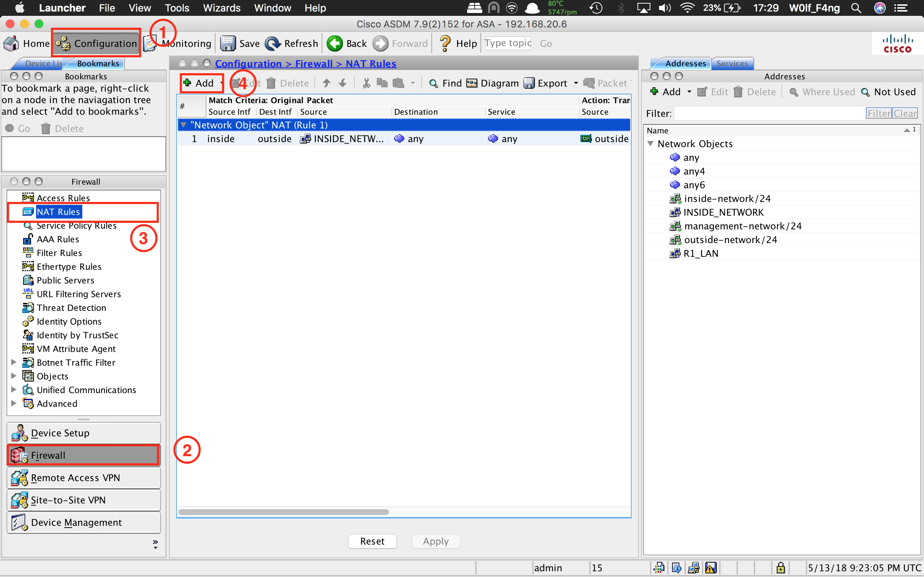Collapse Network Objects list in Addresses

click(x=651, y=144)
